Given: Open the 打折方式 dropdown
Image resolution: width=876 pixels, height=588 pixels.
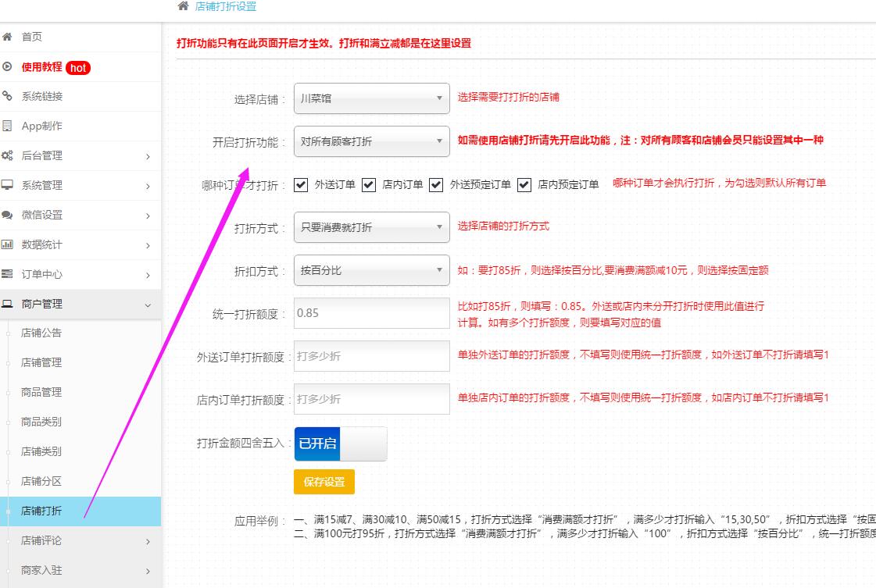Looking at the screenshot, I should pyautogui.click(x=371, y=227).
